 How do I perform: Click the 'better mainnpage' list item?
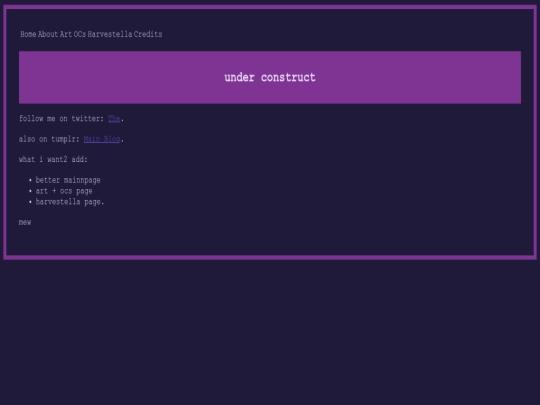[68, 180]
